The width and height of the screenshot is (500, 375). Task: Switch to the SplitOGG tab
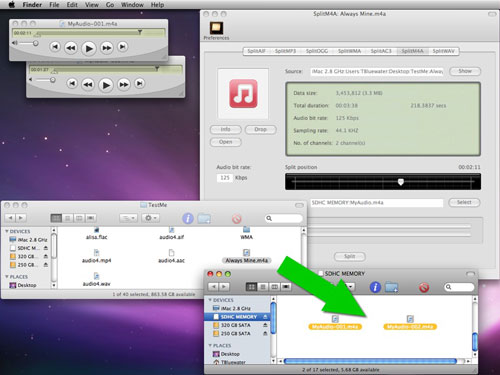tap(317, 51)
